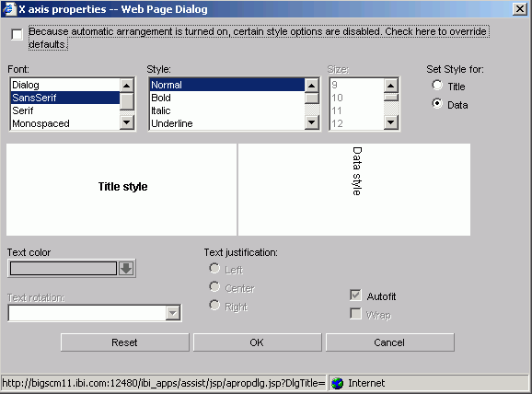532x394 pixels.
Task: Choose Right text justification
Action: coord(214,305)
